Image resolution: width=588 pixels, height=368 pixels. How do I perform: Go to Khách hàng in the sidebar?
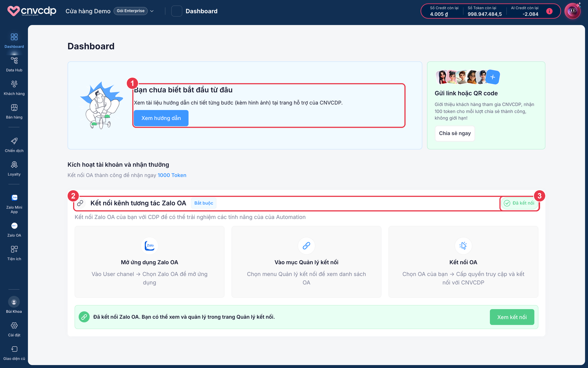click(x=14, y=88)
